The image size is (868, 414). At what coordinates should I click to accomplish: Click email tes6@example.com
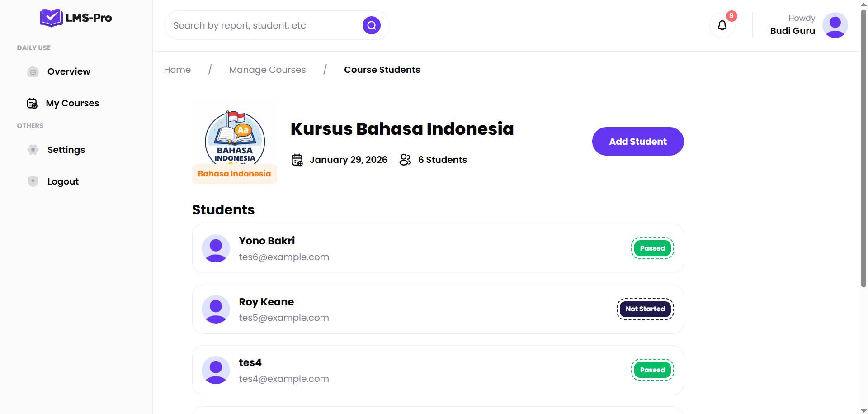284,257
